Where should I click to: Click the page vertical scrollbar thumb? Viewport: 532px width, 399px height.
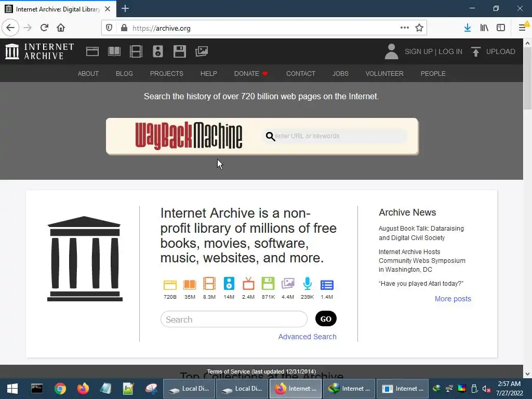(x=527, y=79)
